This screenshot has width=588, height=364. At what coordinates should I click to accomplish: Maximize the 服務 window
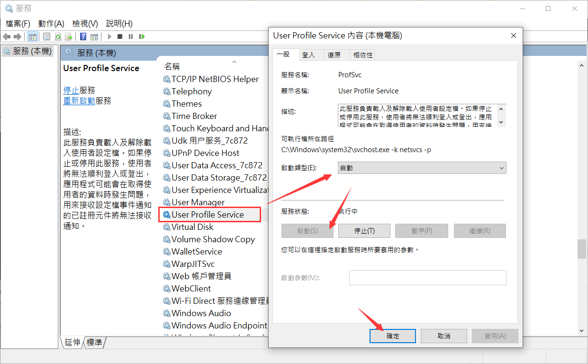[548, 9]
